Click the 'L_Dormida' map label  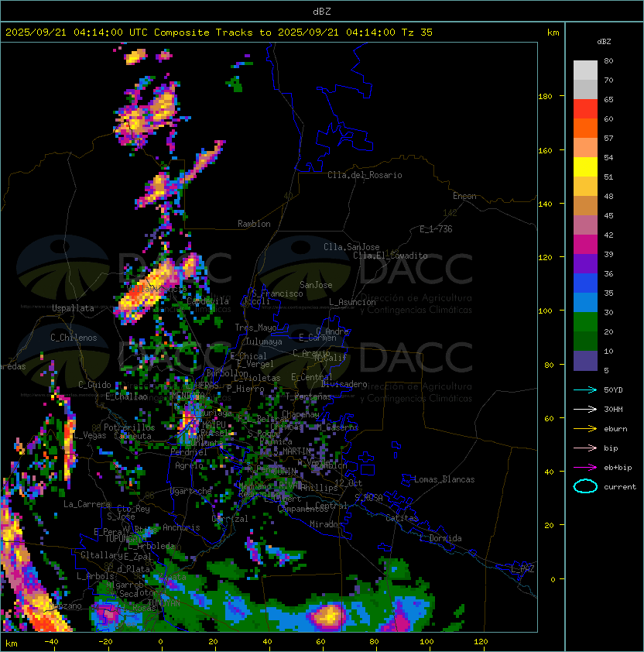point(440,538)
